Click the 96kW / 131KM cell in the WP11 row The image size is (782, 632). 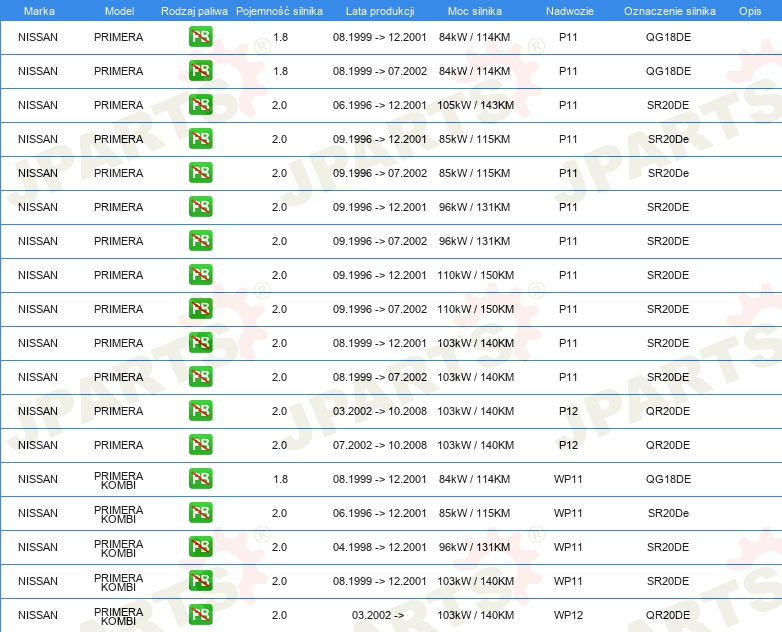pyautogui.click(x=474, y=547)
